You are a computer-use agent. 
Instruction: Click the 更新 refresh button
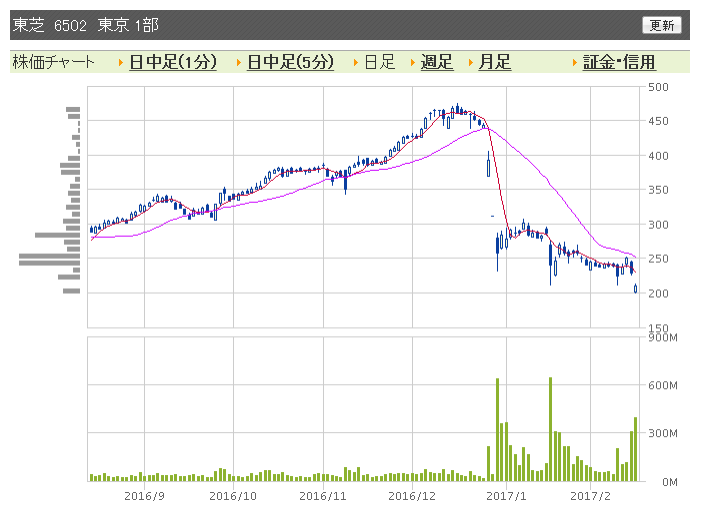(x=662, y=25)
